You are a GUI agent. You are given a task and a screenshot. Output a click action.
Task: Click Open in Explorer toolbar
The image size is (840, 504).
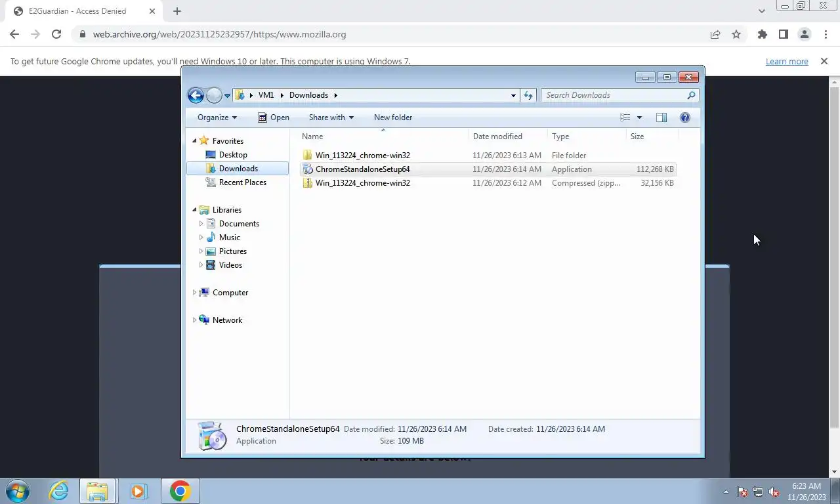(274, 117)
